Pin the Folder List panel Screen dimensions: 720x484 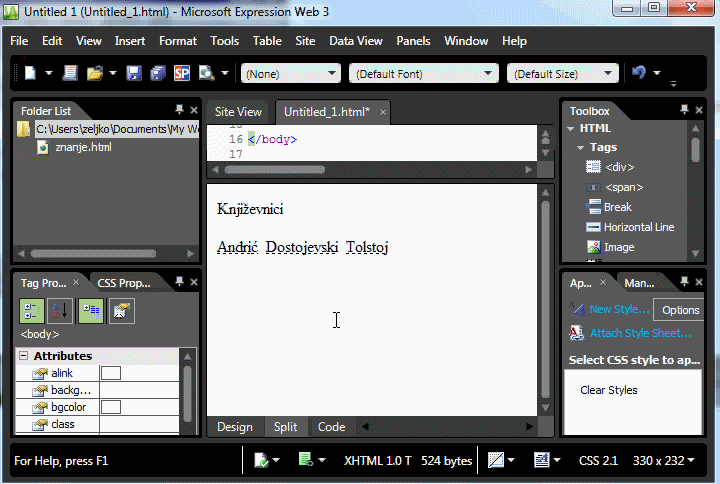179,110
